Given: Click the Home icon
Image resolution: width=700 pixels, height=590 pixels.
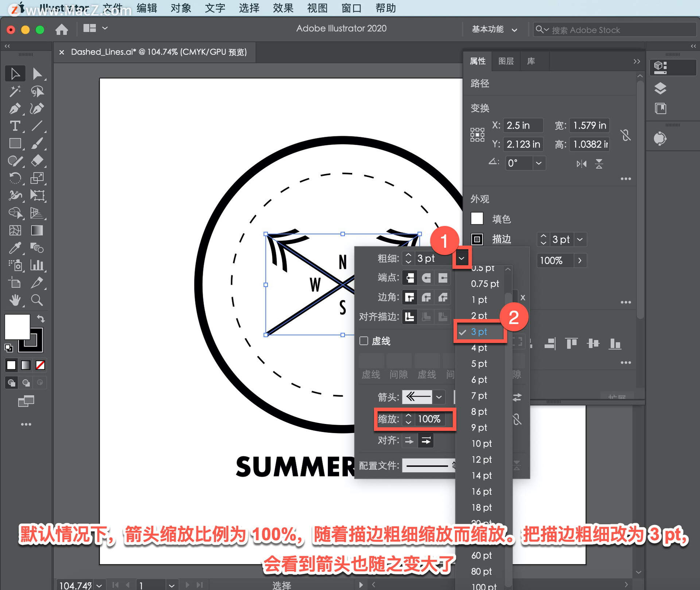Looking at the screenshot, I should (62, 29).
